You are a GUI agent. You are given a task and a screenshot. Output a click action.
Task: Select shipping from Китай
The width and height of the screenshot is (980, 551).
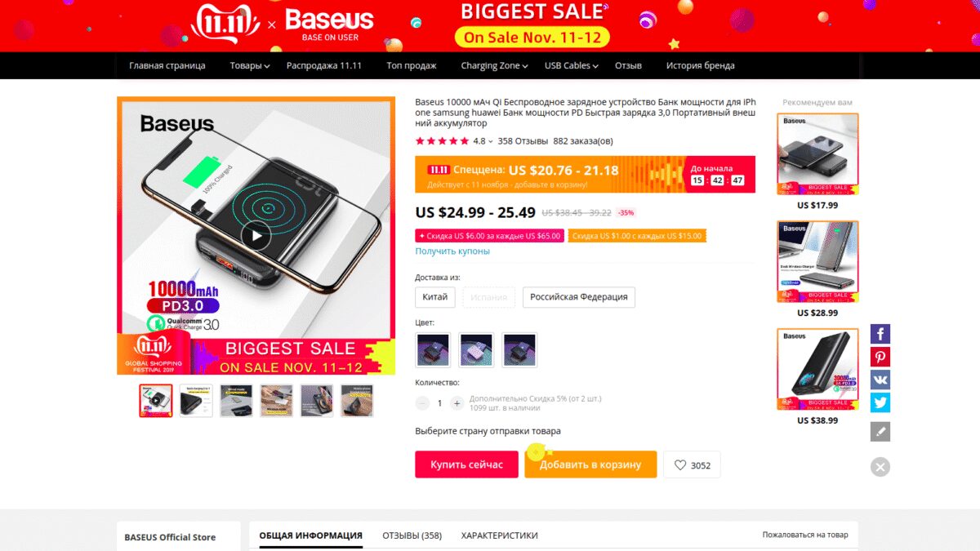(436, 297)
